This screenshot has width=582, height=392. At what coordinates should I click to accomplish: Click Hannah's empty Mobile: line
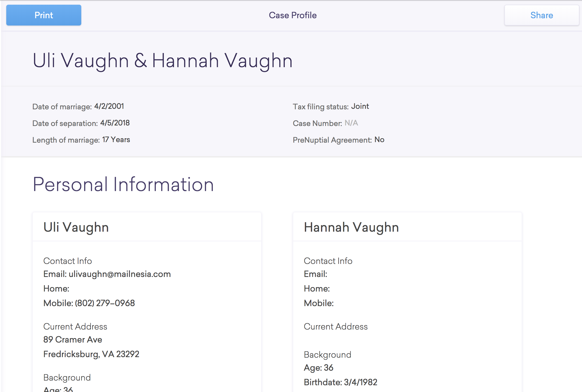pyautogui.click(x=319, y=303)
